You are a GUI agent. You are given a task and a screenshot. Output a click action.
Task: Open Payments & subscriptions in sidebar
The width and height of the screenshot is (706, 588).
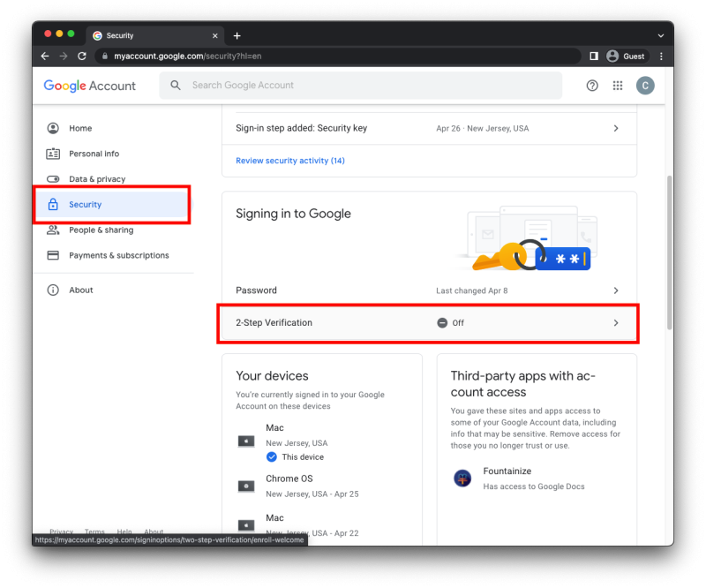(x=118, y=256)
